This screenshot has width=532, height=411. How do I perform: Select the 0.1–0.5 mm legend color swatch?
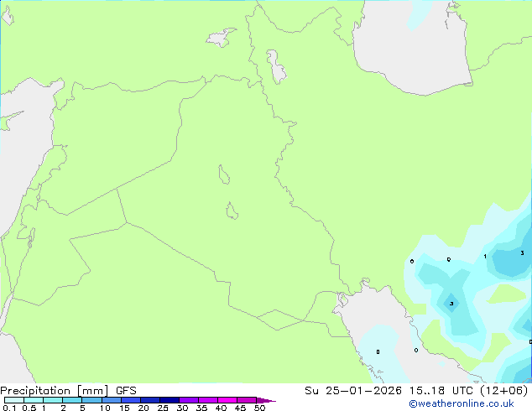[x=14, y=400]
